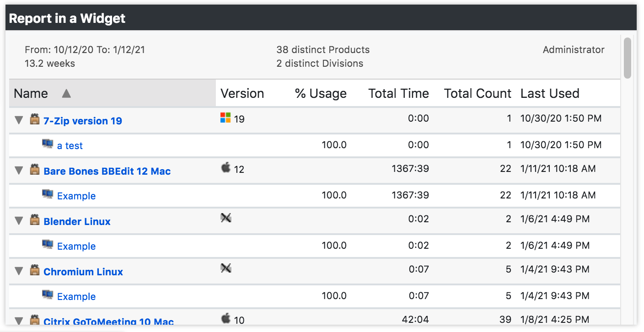Click the Linux platform icon in Chromium row
This screenshot has height=332, width=644.
pyautogui.click(x=226, y=268)
